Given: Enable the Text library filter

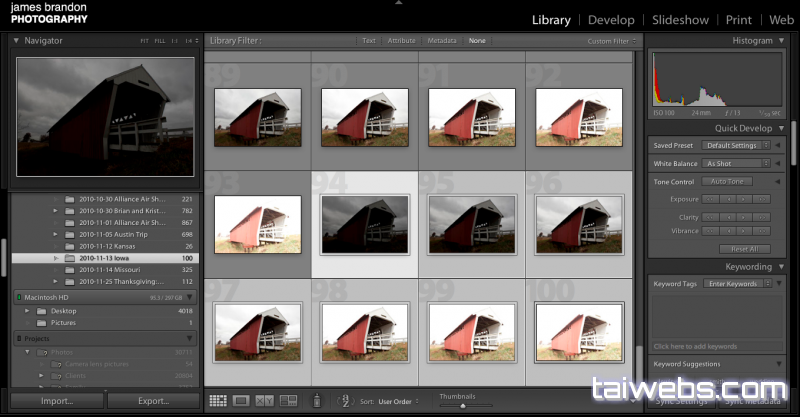Looking at the screenshot, I should pyautogui.click(x=368, y=41).
